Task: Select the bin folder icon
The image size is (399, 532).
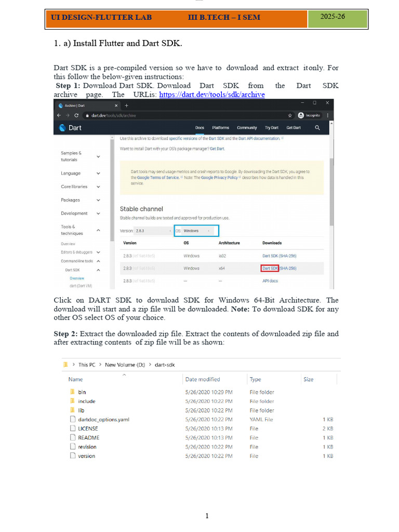Action: (x=72, y=392)
